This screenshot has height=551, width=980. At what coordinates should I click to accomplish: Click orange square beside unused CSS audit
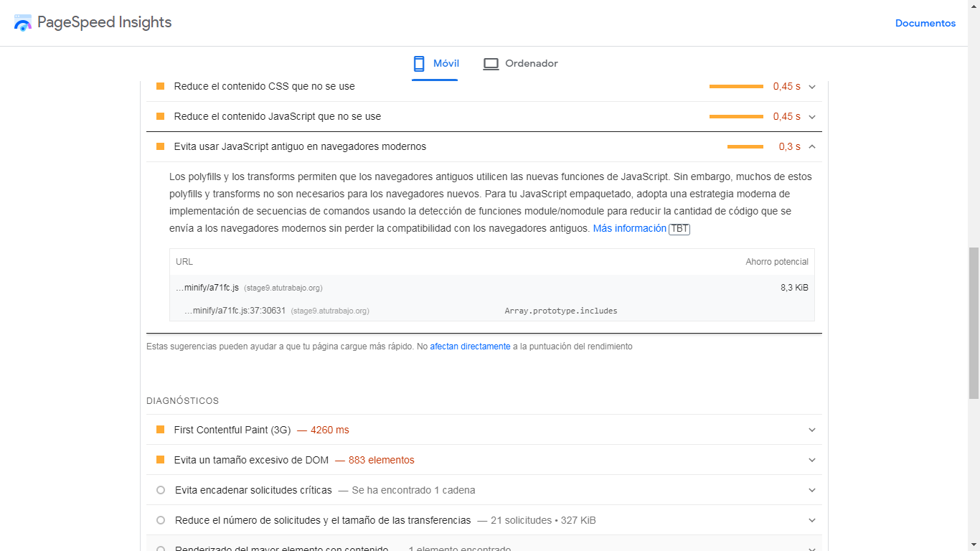pyautogui.click(x=160, y=86)
